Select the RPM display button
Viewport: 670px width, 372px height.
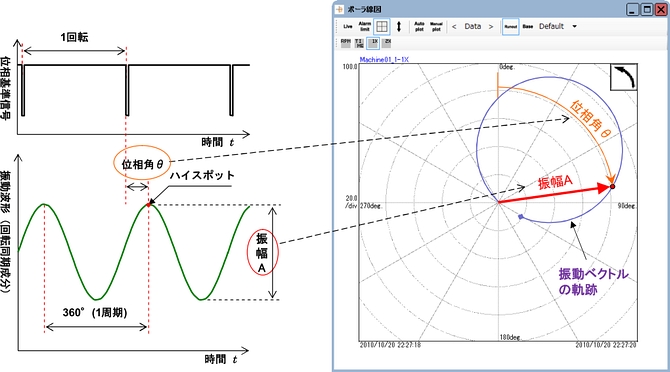[346, 42]
